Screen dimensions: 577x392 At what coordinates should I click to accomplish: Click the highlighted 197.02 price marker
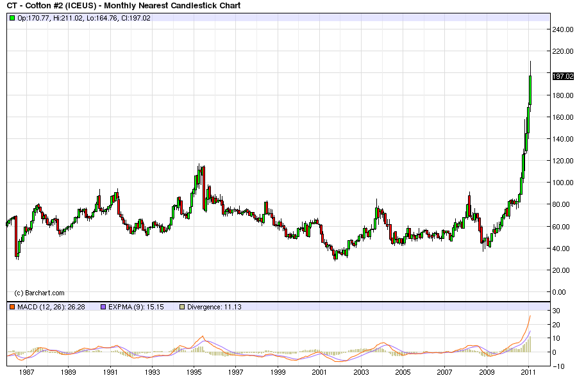[x=563, y=76]
